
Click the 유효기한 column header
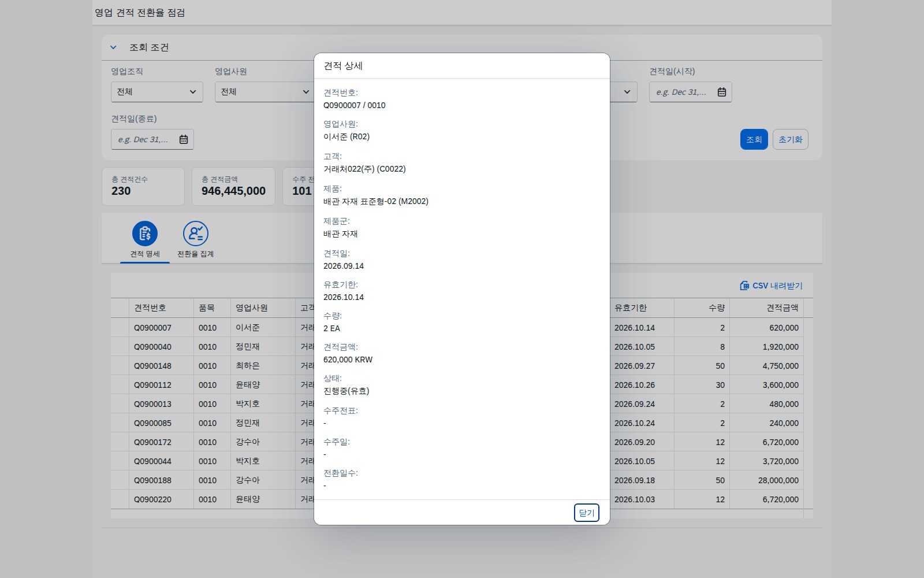[x=642, y=308]
